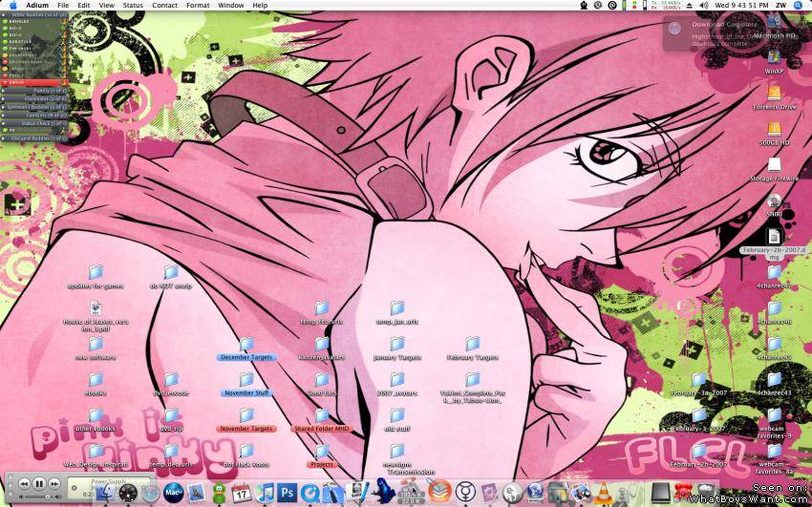812x507 pixels.
Task: Open the Transmit-style stacked books dock icon
Action: click(x=439, y=492)
